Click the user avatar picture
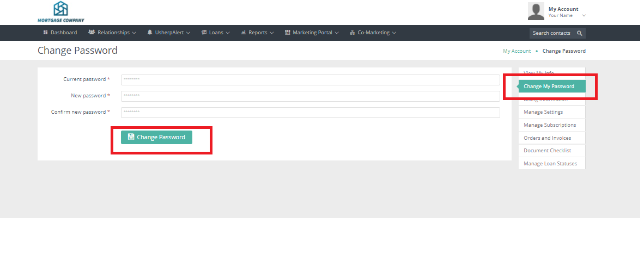 pos(536,11)
